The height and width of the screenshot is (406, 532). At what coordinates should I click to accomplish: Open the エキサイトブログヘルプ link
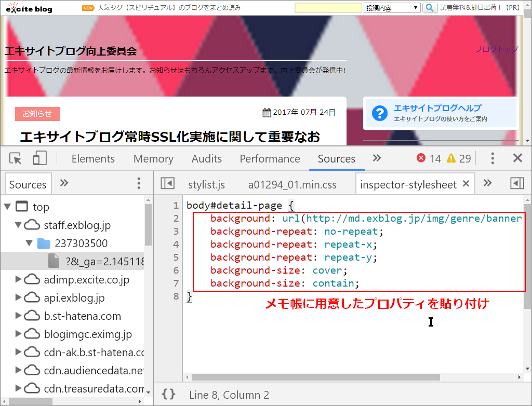(x=437, y=108)
